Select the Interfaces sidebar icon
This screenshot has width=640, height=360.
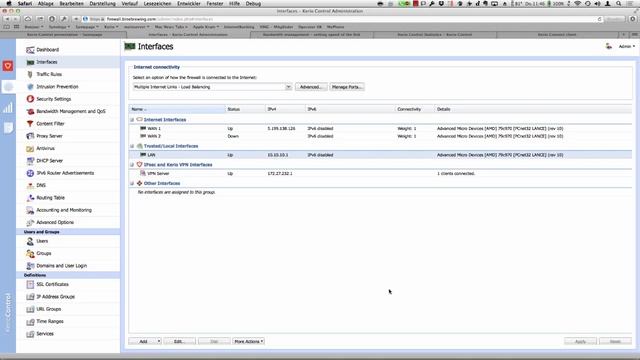click(30, 62)
